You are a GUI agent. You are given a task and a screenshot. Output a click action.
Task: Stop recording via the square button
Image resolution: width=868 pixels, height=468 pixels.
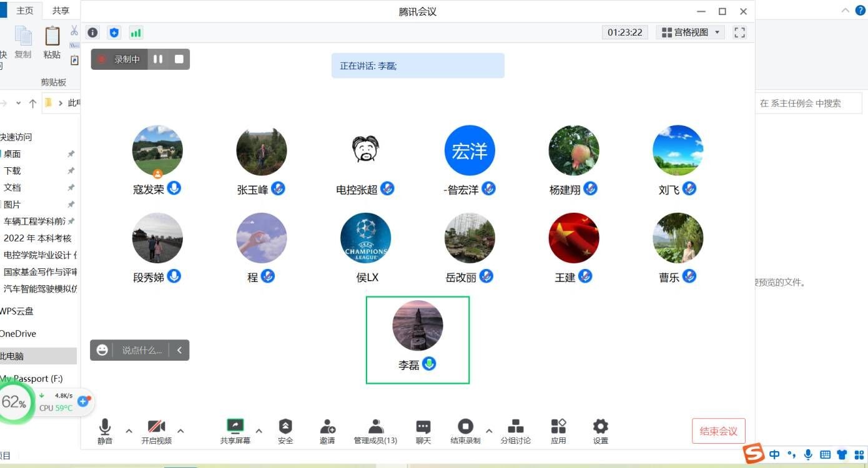(179, 59)
